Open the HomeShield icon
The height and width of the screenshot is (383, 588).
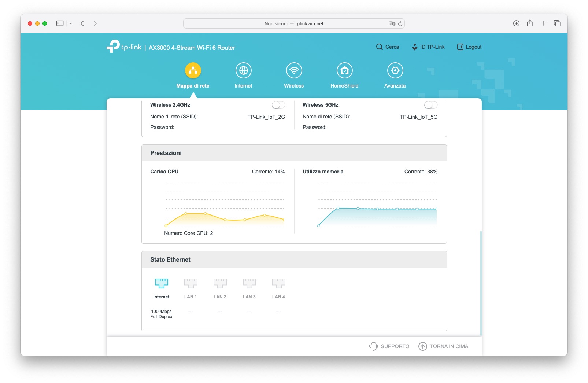pos(344,70)
